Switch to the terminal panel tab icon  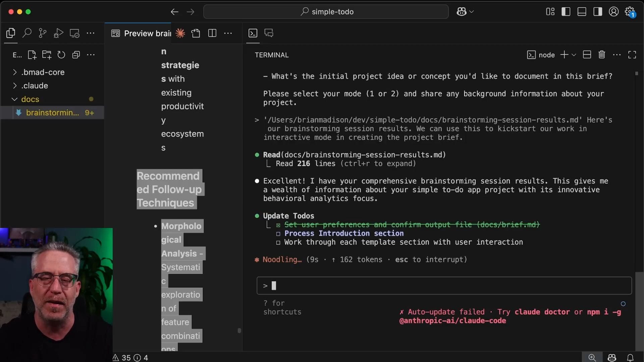click(x=253, y=33)
